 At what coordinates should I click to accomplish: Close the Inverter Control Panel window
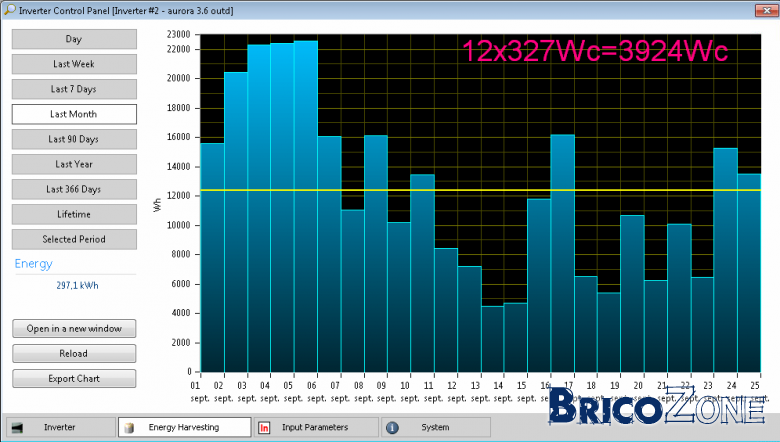(766, 10)
